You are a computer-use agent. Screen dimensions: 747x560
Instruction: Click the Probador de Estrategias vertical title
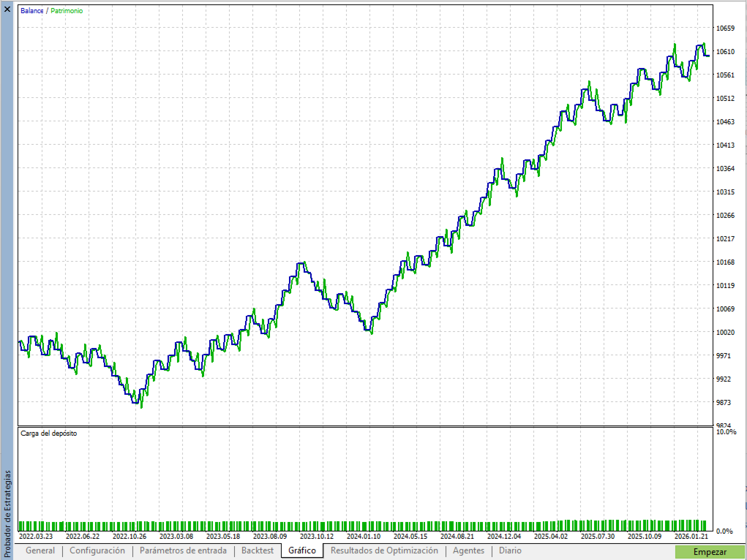pyautogui.click(x=7, y=513)
